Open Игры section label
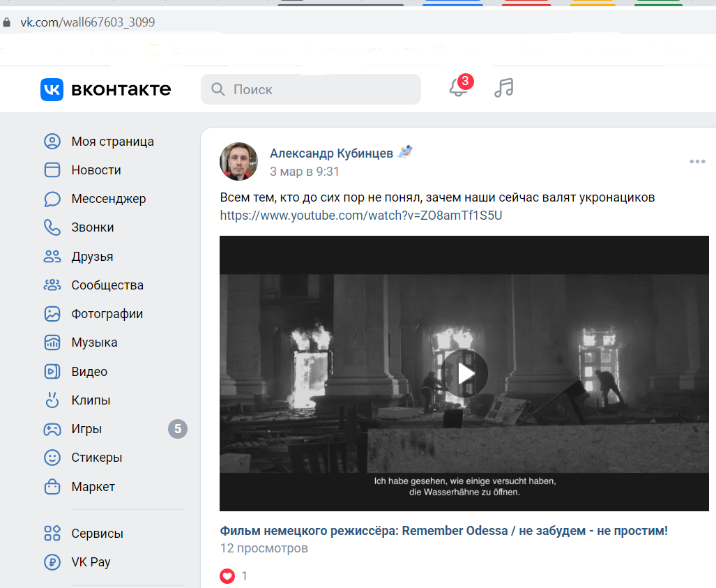The height and width of the screenshot is (588, 716). point(86,429)
